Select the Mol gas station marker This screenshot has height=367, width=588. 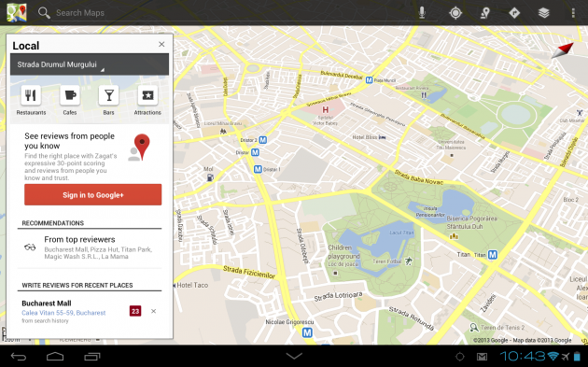click(x=210, y=177)
